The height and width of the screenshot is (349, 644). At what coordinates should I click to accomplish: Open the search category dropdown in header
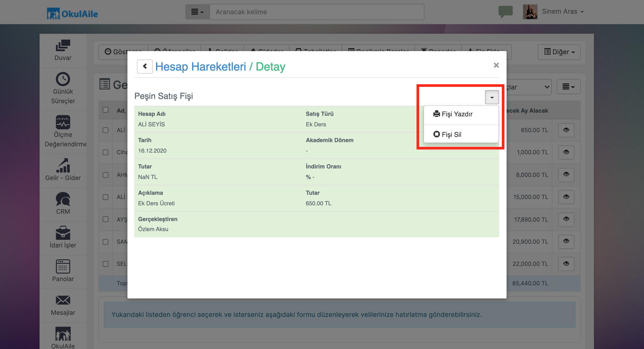pyautogui.click(x=197, y=12)
